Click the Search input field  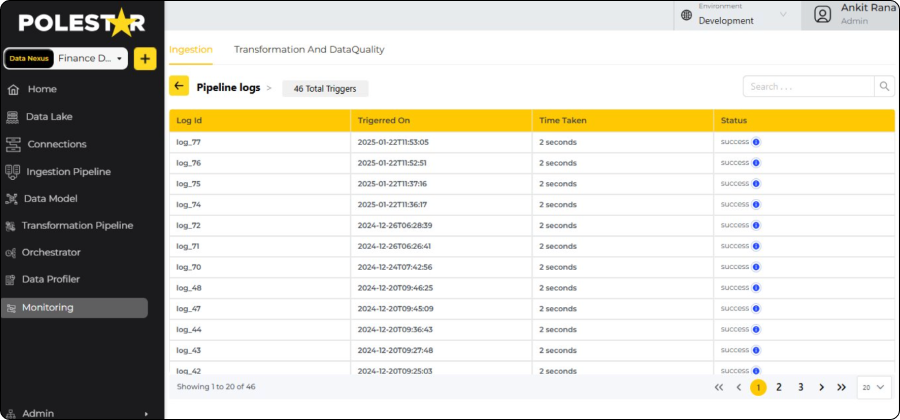pyautogui.click(x=808, y=87)
